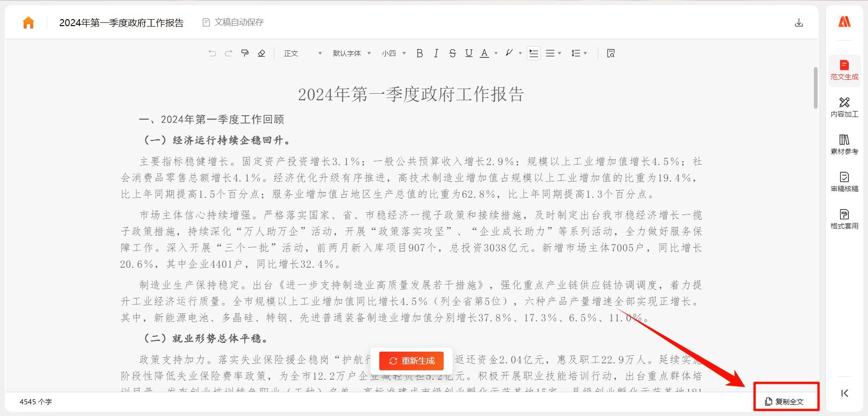Open the 审稿核稿 review tool
The image size is (868, 416).
tap(844, 181)
